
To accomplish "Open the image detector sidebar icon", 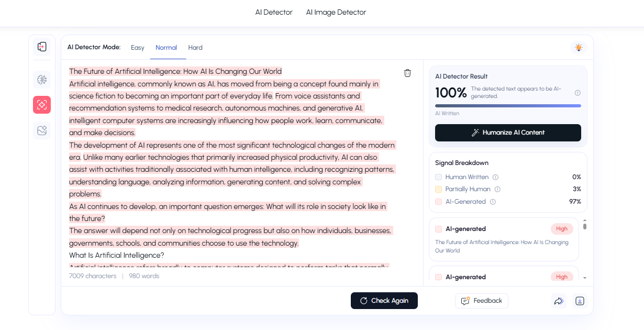I will pyautogui.click(x=42, y=130).
